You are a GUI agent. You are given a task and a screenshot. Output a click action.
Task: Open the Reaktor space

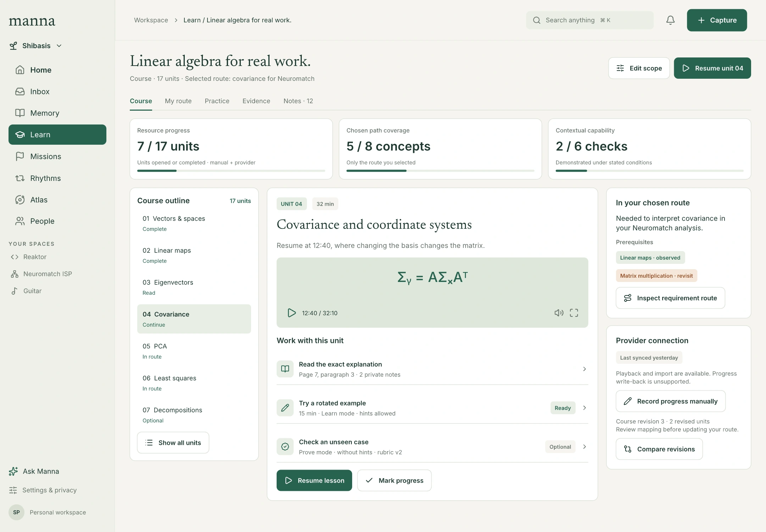29,257
